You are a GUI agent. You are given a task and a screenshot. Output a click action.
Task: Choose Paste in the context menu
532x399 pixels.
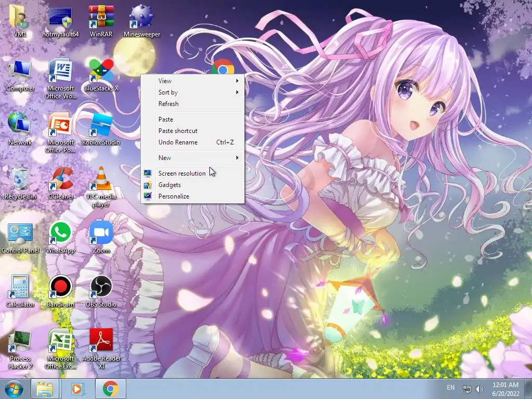[192, 119]
